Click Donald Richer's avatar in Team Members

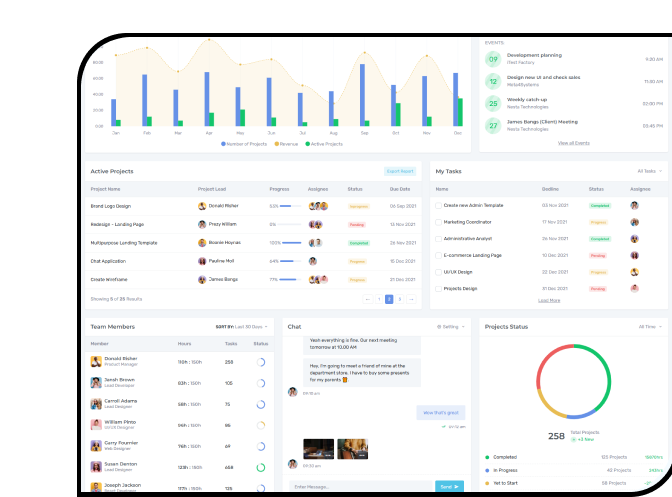[x=95, y=361]
